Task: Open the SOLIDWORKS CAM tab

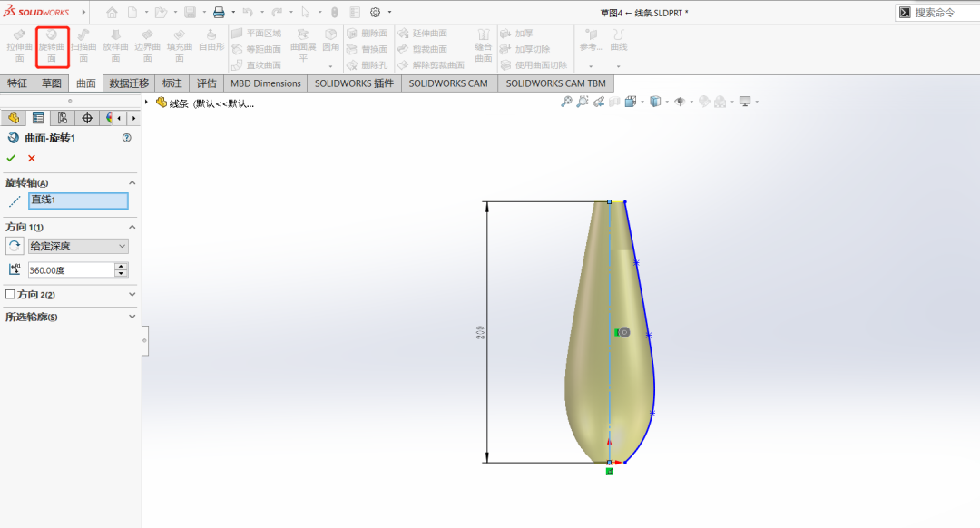Action: [x=447, y=83]
